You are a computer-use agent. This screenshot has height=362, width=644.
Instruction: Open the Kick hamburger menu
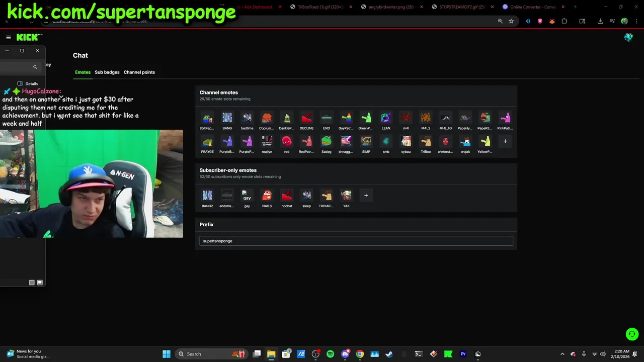coord(9,37)
